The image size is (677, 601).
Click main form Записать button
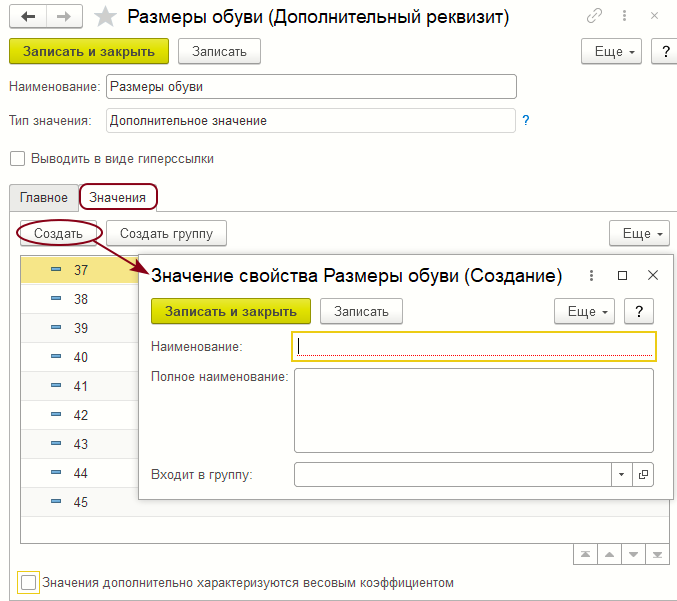coord(219,51)
